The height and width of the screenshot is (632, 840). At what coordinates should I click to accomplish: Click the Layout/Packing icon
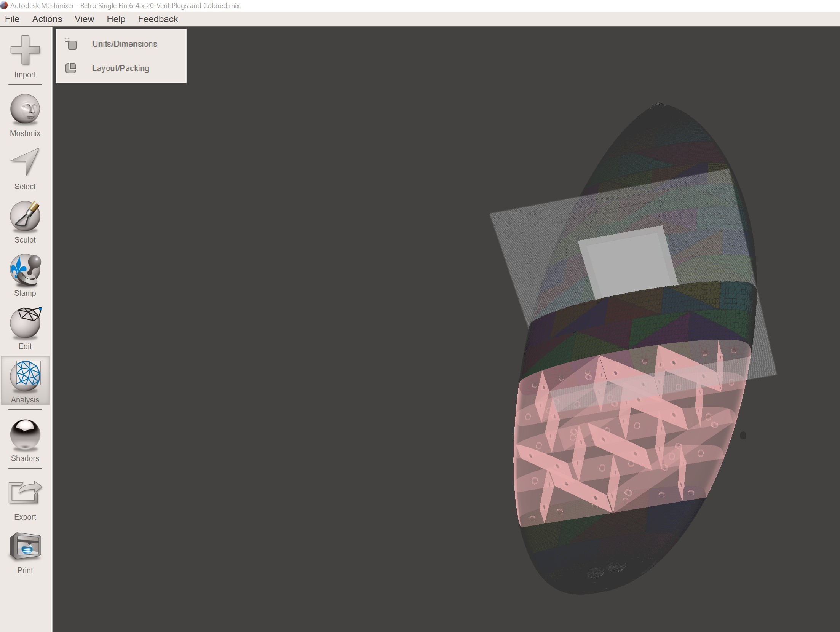click(x=71, y=68)
